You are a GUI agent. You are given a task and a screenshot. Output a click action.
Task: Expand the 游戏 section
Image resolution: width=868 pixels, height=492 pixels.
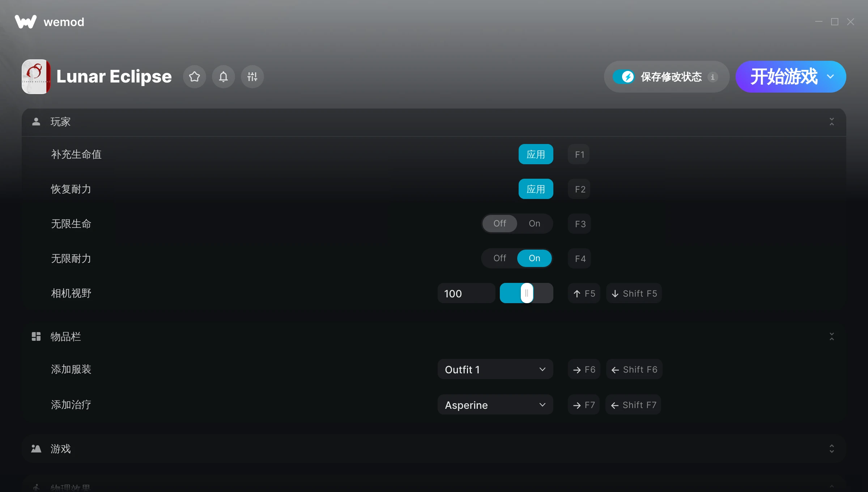(831, 449)
